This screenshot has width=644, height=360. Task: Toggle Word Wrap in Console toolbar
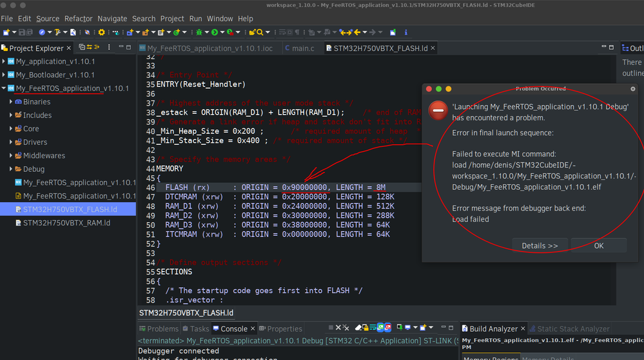pyautogui.click(x=373, y=328)
